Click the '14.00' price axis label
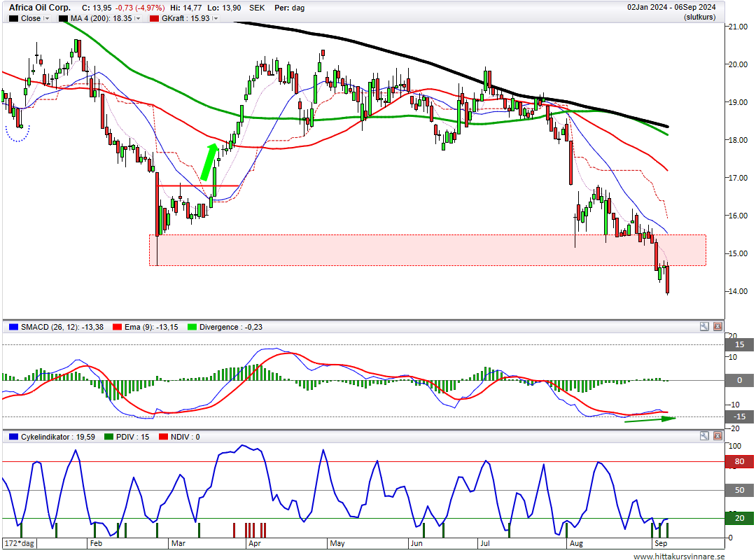 738,291
